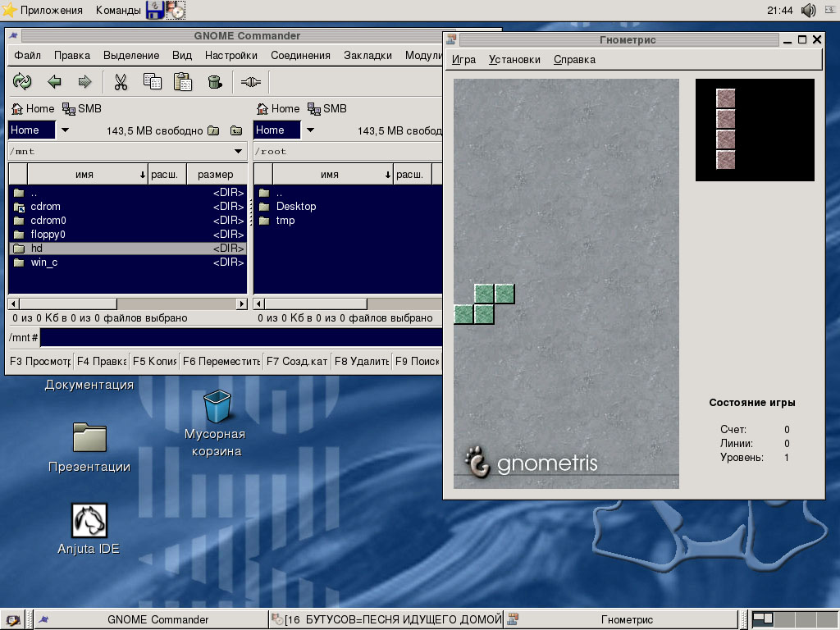Click the SMB button in left pane

click(82, 109)
